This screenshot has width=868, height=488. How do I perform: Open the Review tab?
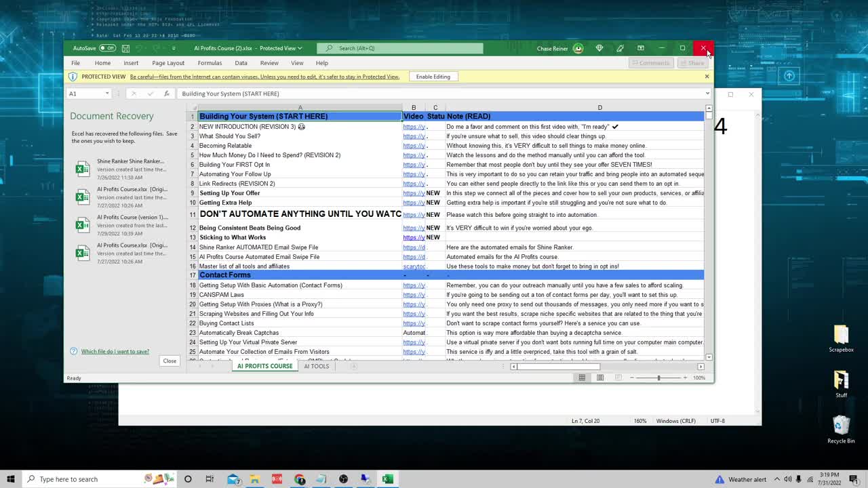pos(269,63)
